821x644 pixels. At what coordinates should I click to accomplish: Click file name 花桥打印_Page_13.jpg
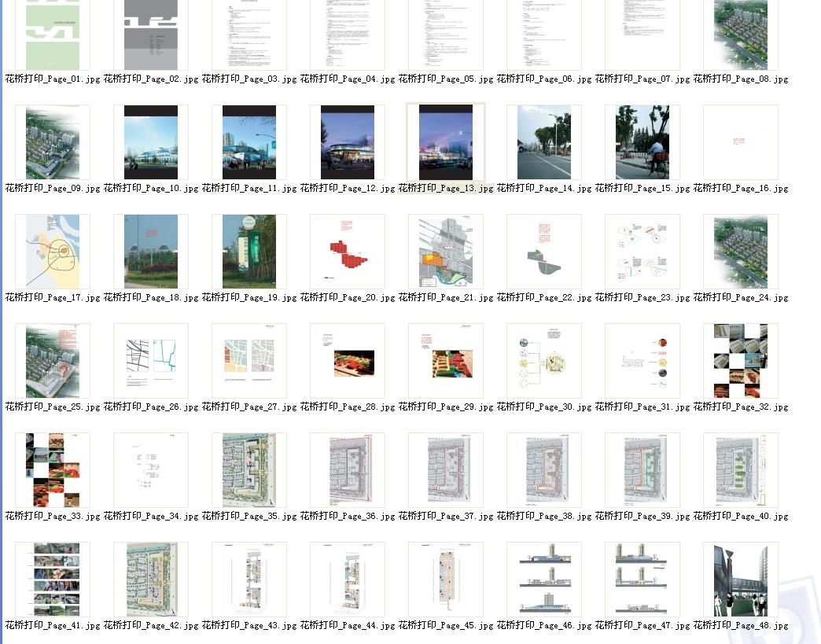[x=446, y=189]
